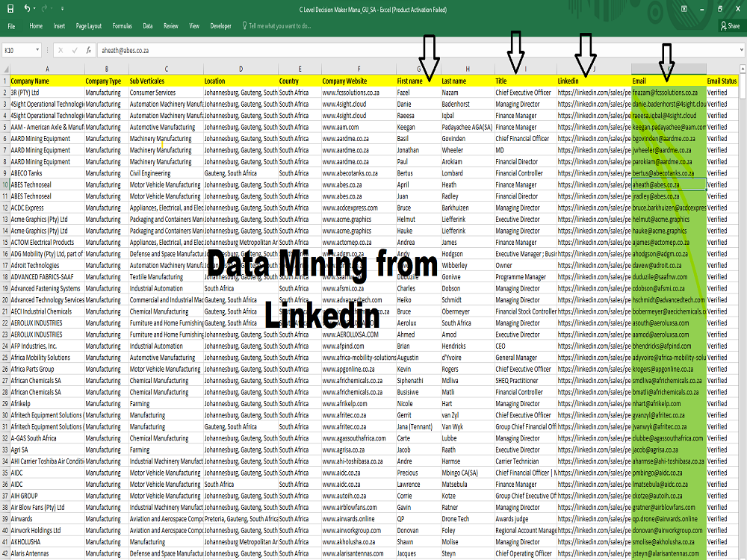Click the 'Alaris Antennas' cell

(x=47, y=553)
